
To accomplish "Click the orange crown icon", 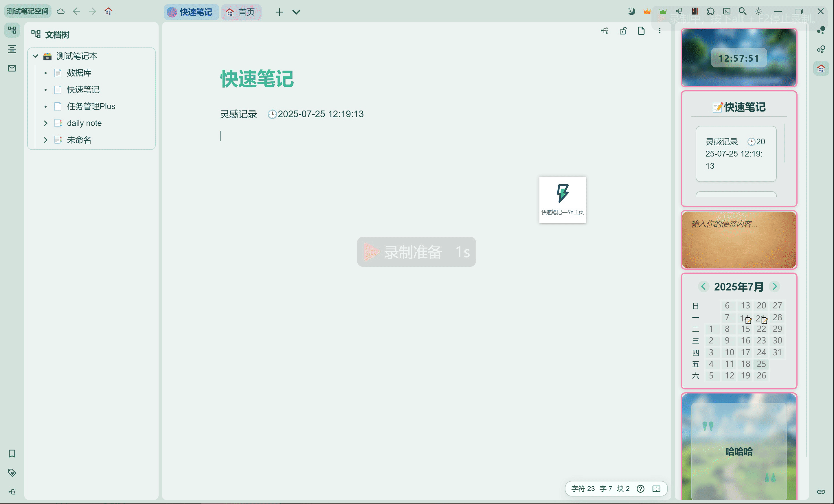I will [x=647, y=11].
